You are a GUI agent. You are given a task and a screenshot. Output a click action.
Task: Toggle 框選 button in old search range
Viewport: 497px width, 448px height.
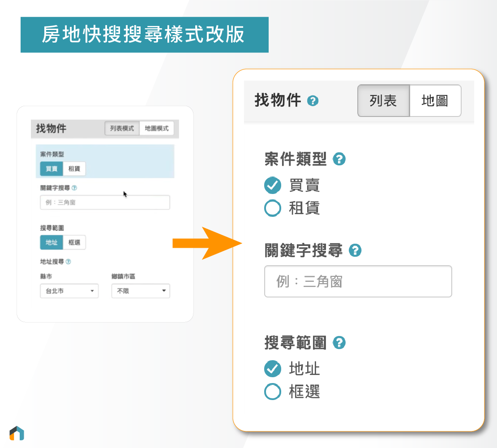point(74,242)
